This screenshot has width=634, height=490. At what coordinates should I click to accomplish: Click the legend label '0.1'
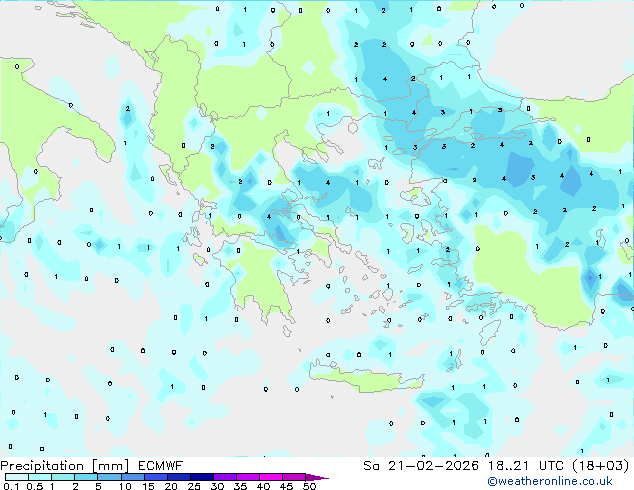coord(11,486)
